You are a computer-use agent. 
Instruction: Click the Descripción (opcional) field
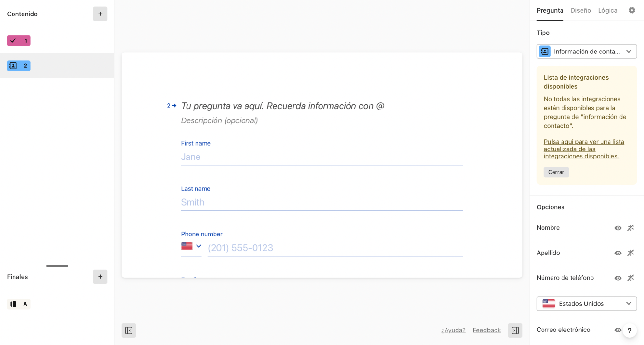click(x=219, y=120)
